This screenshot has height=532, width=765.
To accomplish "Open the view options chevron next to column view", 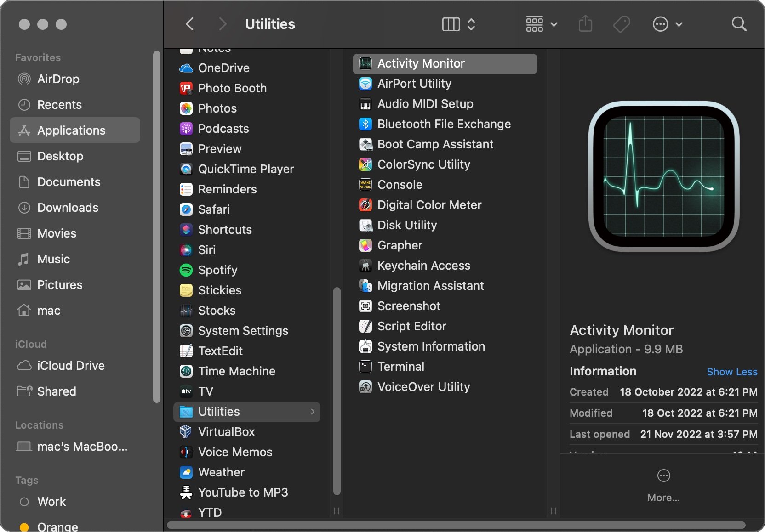I will (x=471, y=24).
